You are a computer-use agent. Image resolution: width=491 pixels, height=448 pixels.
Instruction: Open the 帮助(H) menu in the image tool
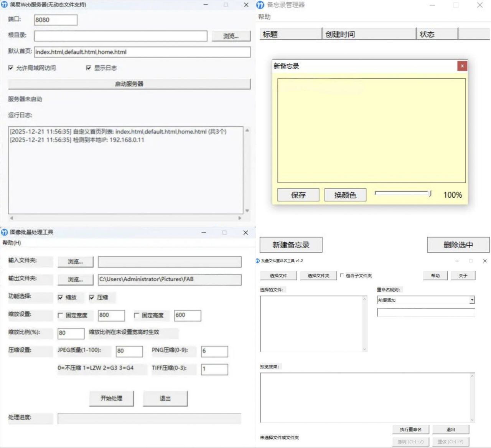coord(12,243)
